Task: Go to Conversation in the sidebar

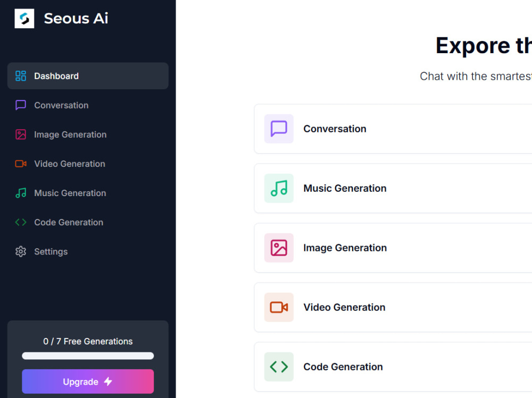Action: tap(88, 105)
